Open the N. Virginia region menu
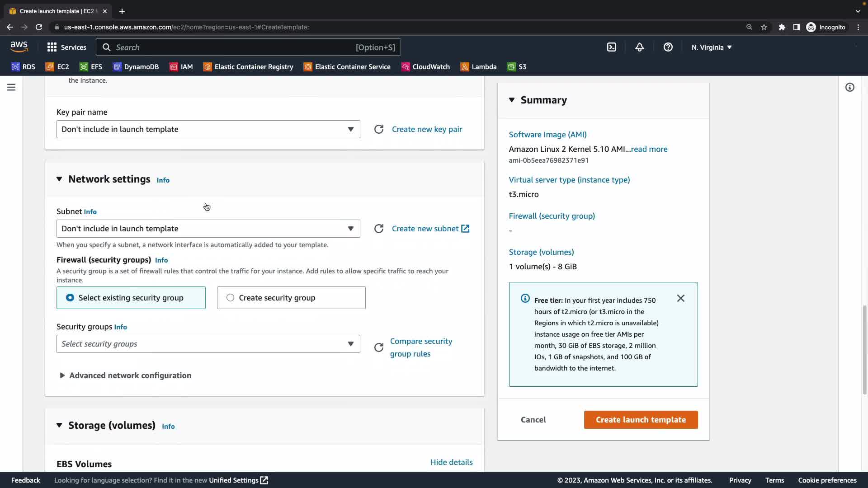868x488 pixels. point(711,47)
